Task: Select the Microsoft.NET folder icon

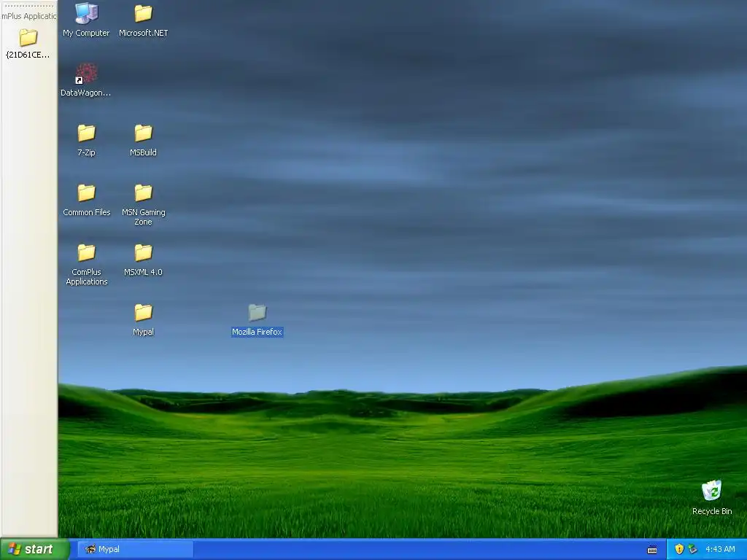Action: (143, 20)
